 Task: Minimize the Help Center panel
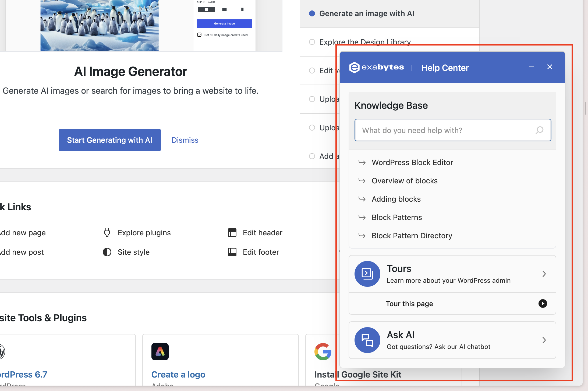pos(531,67)
